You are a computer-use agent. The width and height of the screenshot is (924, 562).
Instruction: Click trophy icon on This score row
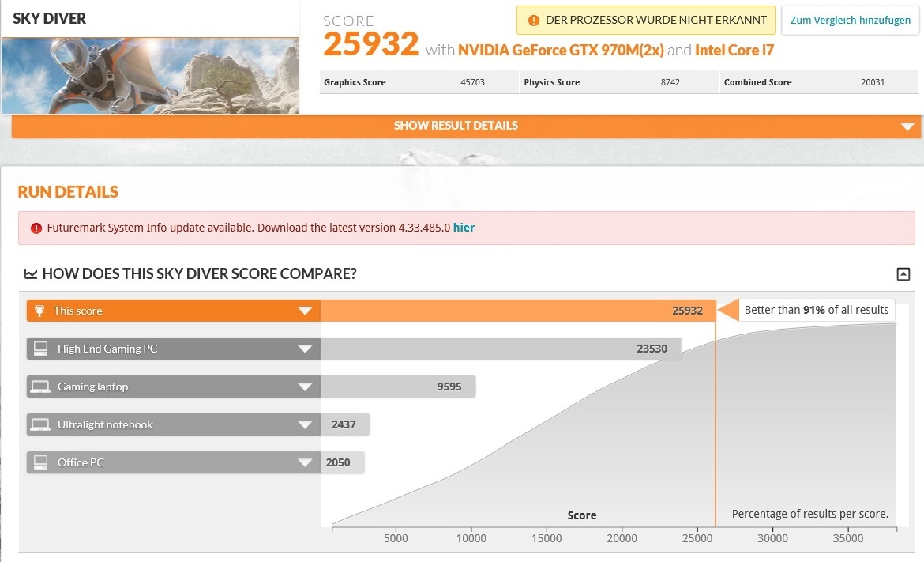point(39,311)
